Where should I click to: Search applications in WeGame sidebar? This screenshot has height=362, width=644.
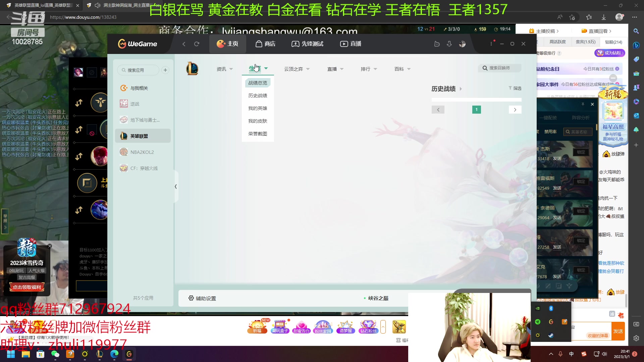138,70
